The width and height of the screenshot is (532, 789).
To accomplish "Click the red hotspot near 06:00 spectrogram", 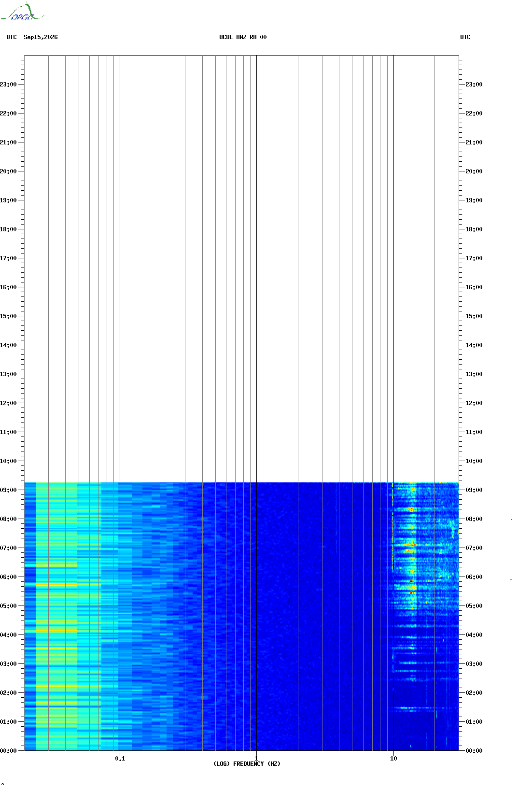I will coord(411,581).
